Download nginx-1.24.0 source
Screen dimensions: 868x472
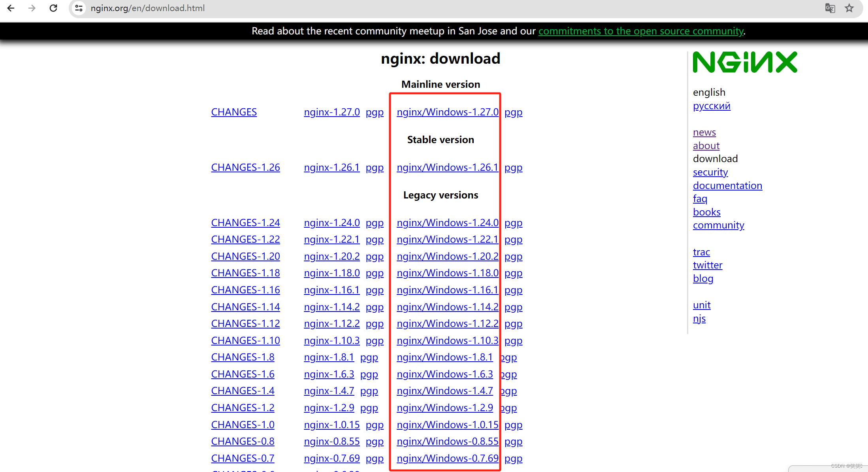332,223
